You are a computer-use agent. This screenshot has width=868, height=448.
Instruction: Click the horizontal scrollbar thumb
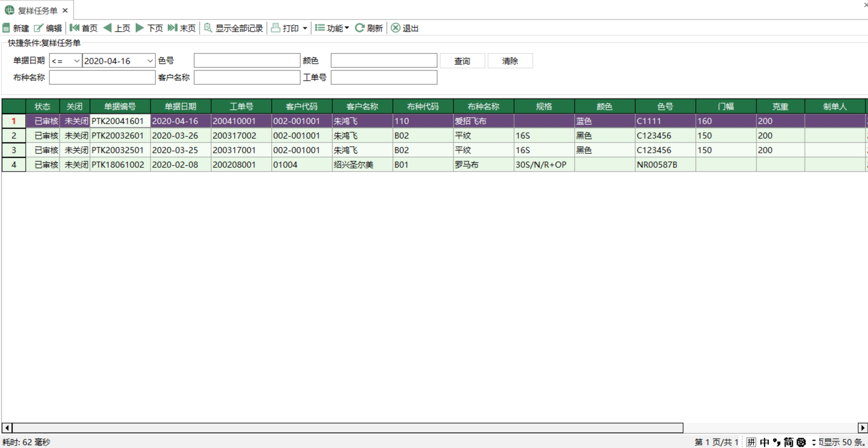point(348,428)
